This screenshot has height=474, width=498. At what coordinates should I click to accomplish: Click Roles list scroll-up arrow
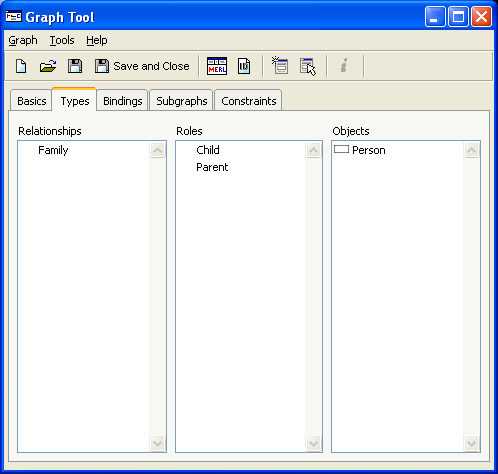(x=313, y=150)
